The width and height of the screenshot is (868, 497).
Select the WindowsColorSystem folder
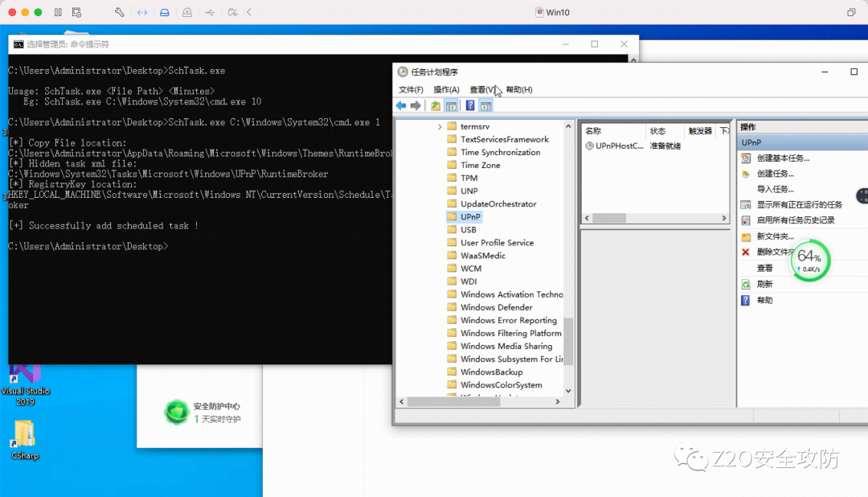coord(501,384)
